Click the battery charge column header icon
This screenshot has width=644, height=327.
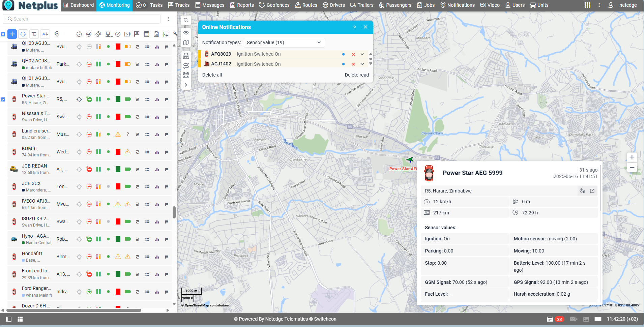tap(127, 34)
